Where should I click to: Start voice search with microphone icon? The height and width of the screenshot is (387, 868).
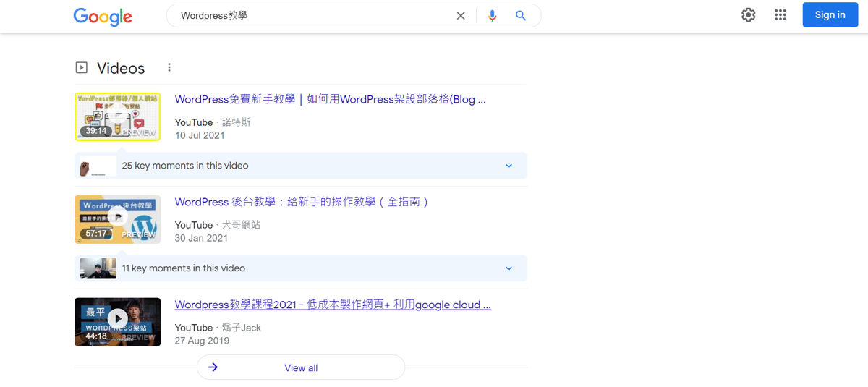click(492, 16)
